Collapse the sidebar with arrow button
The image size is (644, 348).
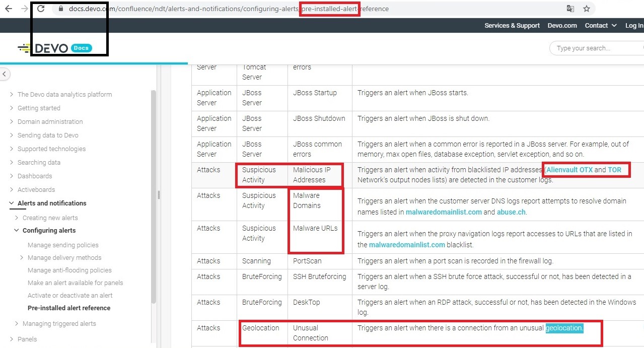click(4, 74)
